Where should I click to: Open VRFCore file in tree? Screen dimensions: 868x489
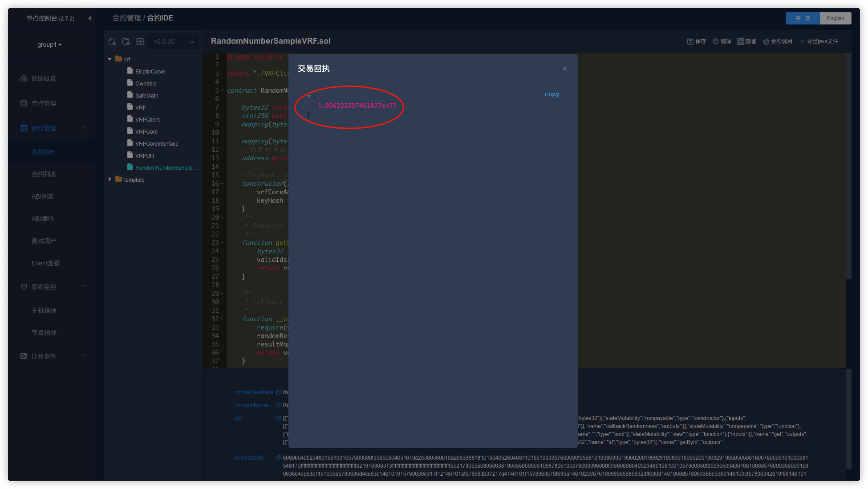[146, 132]
